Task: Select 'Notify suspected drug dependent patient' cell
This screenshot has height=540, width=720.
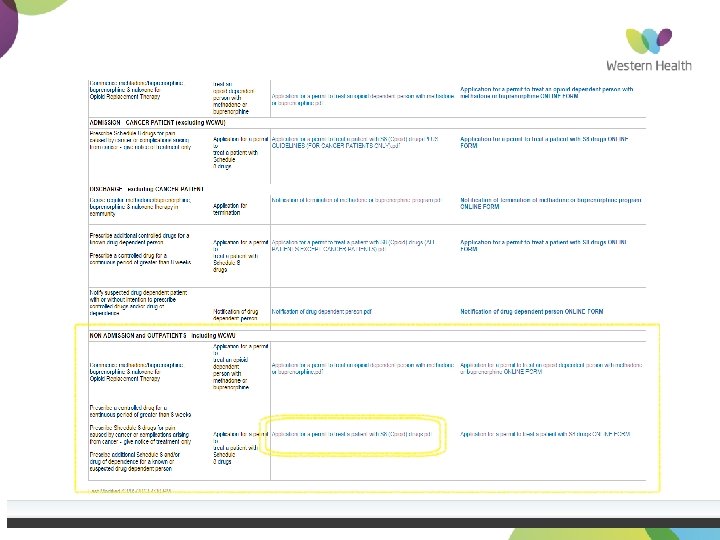Action: tap(138, 303)
